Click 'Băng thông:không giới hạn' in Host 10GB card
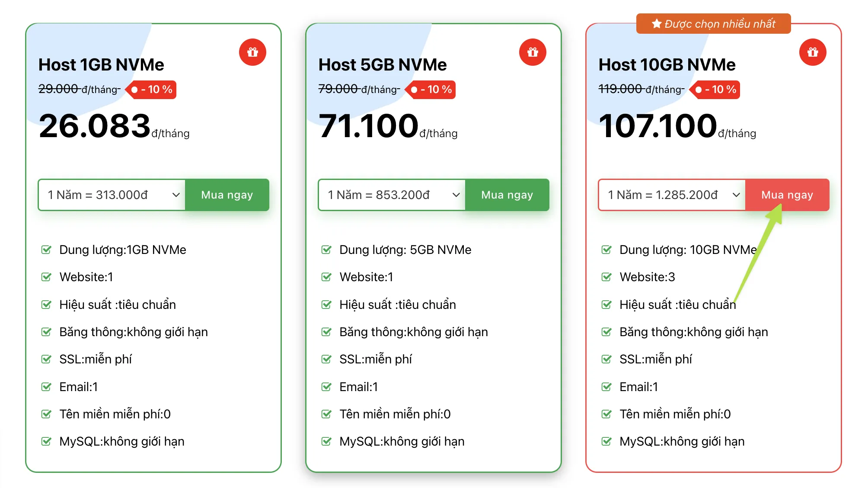This screenshot has height=488, width=868. pyautogui.click(x=694, y=332)
